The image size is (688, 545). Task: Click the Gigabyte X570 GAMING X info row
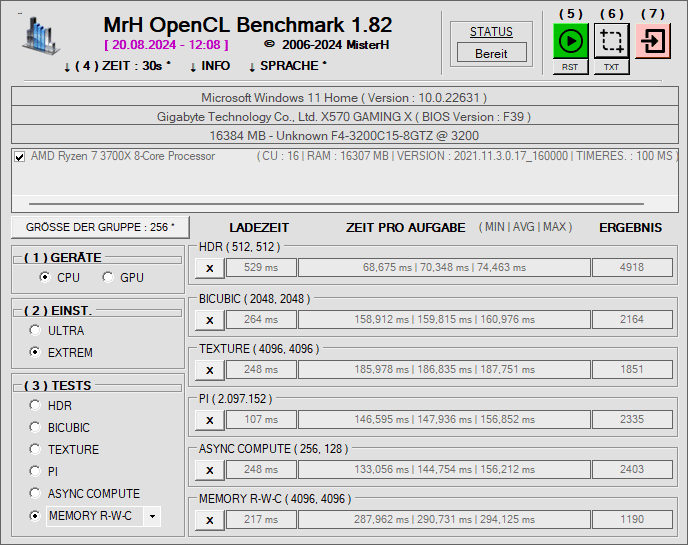(x=344, y=116)
